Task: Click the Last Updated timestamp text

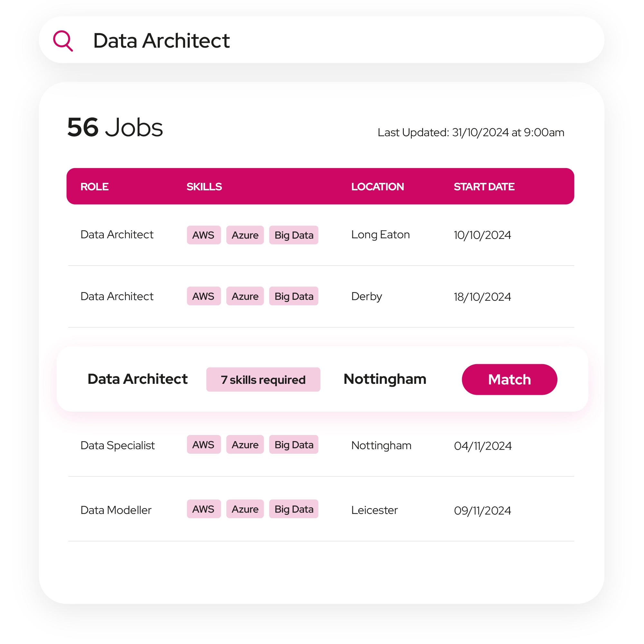Action: tap(471, 133)
